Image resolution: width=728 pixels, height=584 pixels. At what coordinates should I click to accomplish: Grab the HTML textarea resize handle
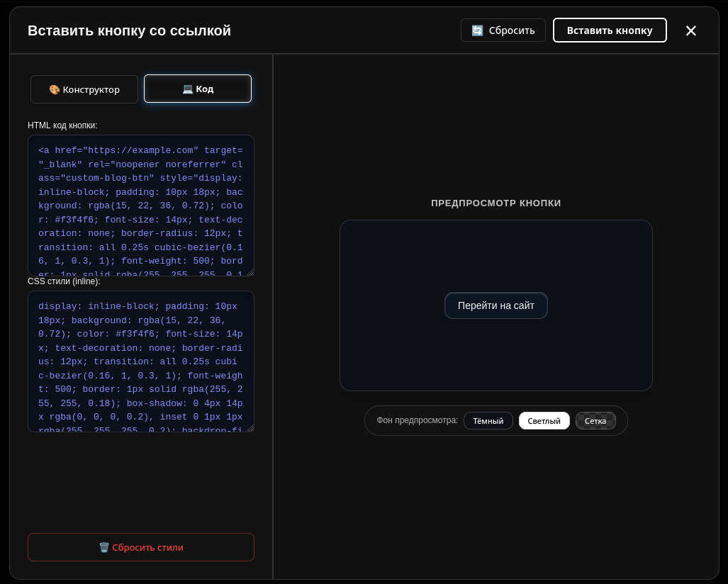click(x=250, y=272)
